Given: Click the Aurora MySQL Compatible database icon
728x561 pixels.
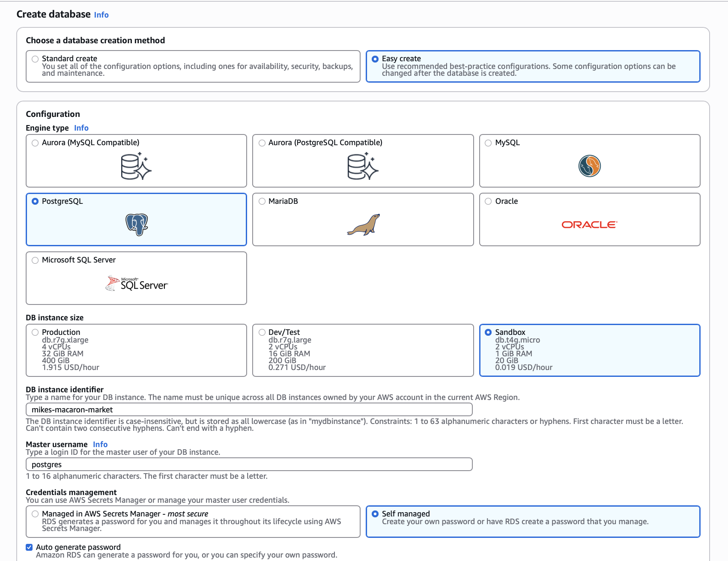Looking at the screenshot, I should [136, 167].
